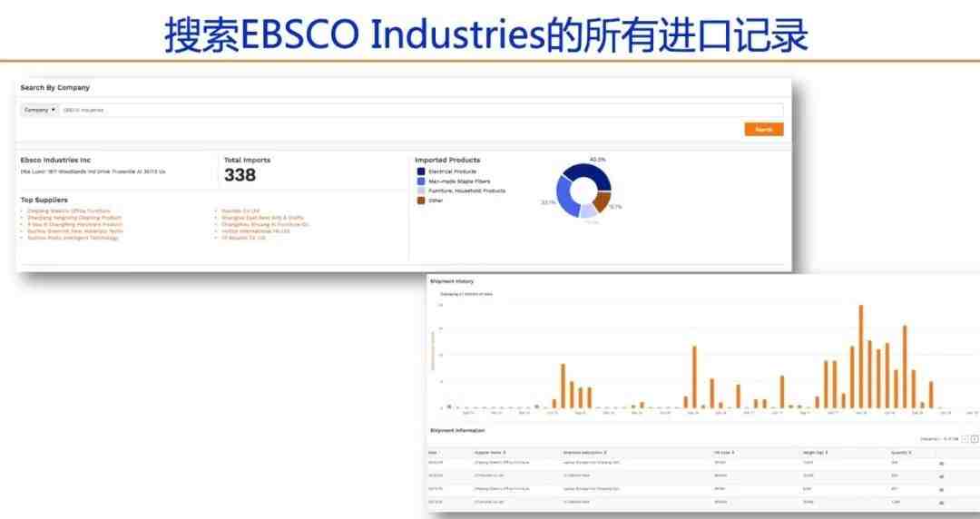The height and width of the screenshot is (519, 980).
Task: Click the tallest bar in Shipment History chart
Action: coord(860,357)
